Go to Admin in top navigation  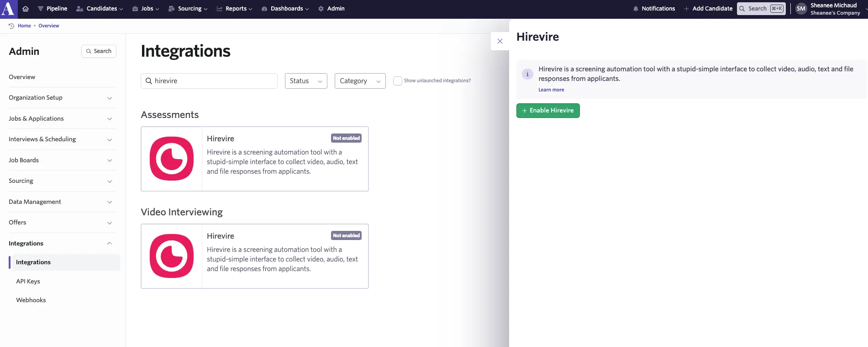point(331,9)
